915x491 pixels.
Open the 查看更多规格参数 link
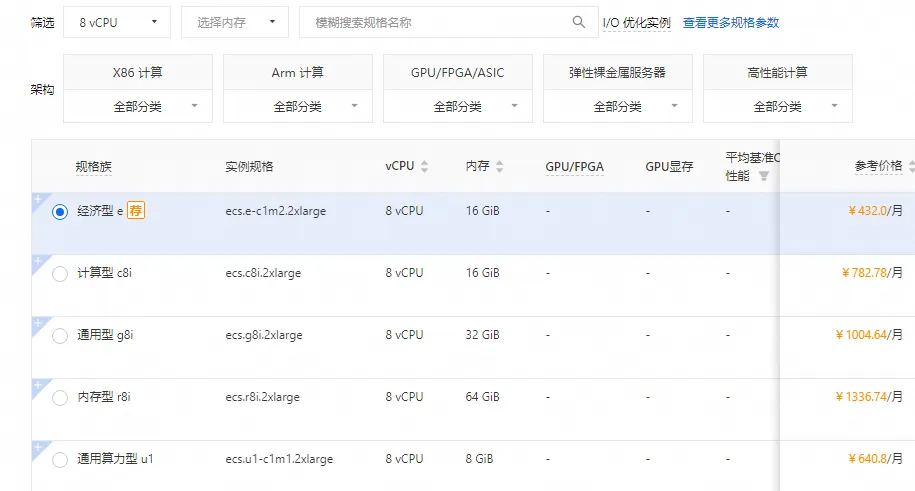pyautogui.click(x=731, y=23)
